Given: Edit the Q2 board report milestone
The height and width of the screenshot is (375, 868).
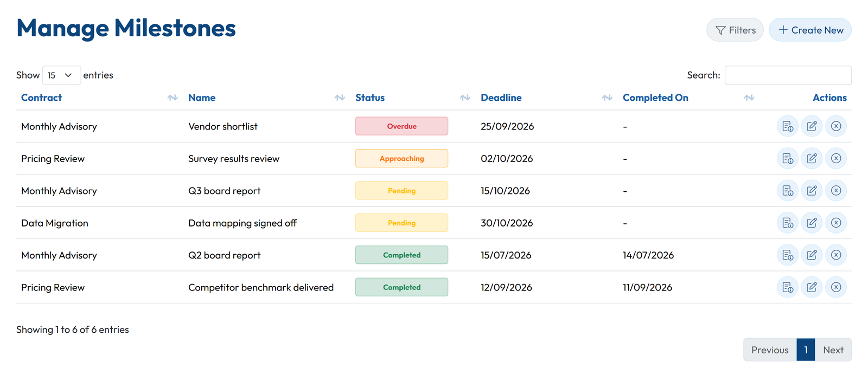Looking at the screenshot, I should pyautogui.click(x=812, y=255).
